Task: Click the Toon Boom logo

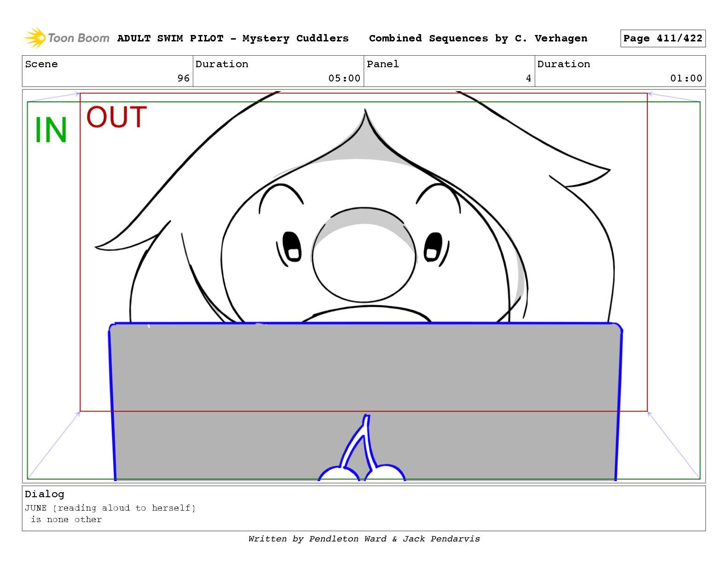Action: (x=67, y=38)
